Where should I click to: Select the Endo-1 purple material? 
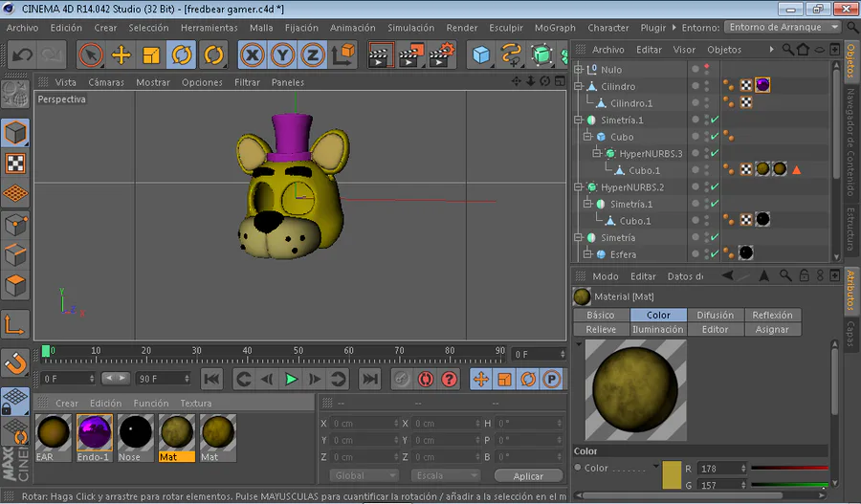pyautogui.click(x=95, y=438)
